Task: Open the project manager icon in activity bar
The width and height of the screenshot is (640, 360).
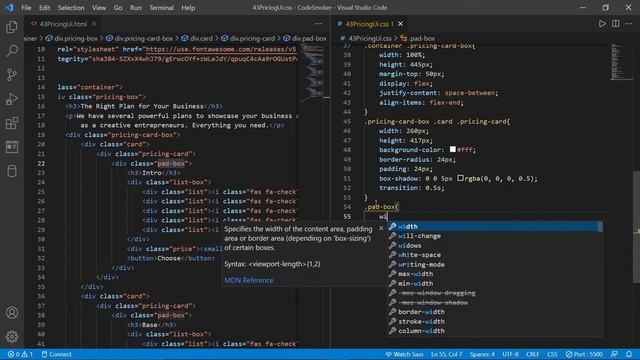Action: click(x=12, y=147)
